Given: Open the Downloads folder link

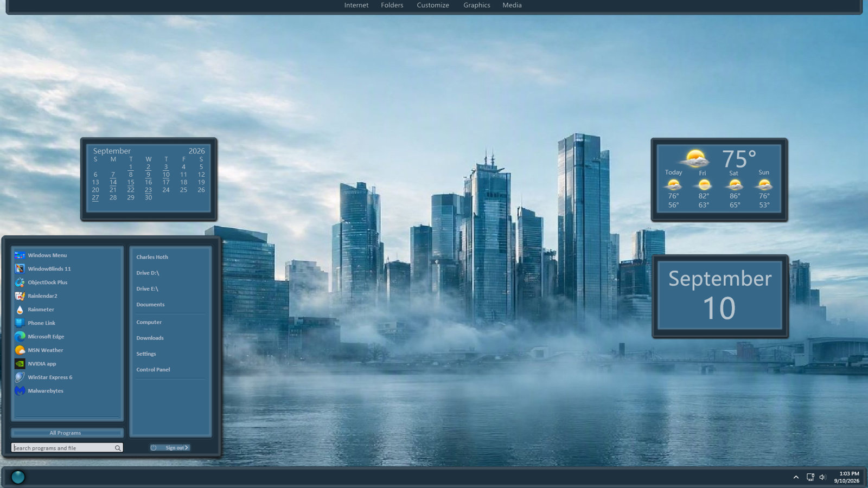Looking at the screenshot, I should (x=150, y=338).
